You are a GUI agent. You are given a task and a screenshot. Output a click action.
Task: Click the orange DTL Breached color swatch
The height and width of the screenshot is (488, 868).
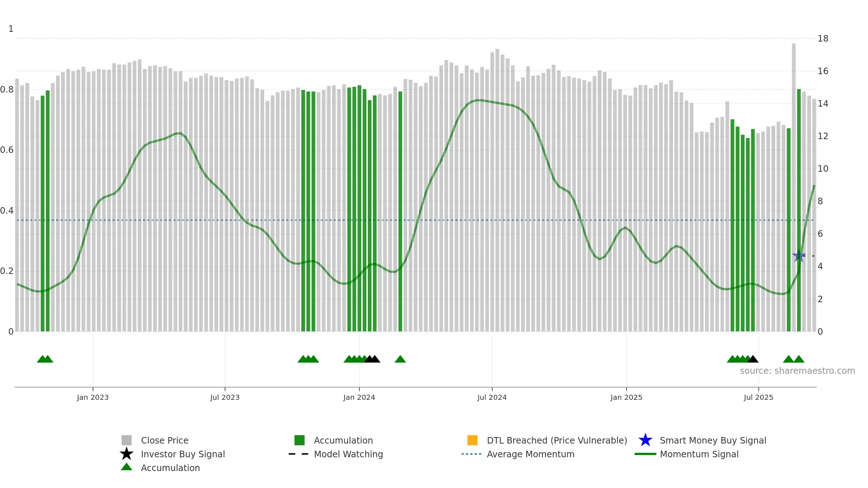point(472,440)
